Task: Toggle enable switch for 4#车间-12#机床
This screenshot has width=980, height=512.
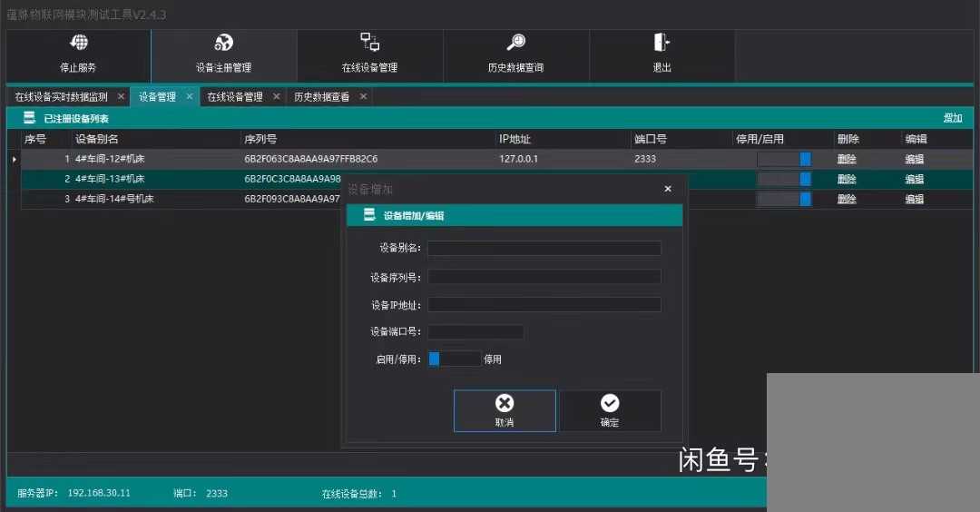Action: [784, 159]
